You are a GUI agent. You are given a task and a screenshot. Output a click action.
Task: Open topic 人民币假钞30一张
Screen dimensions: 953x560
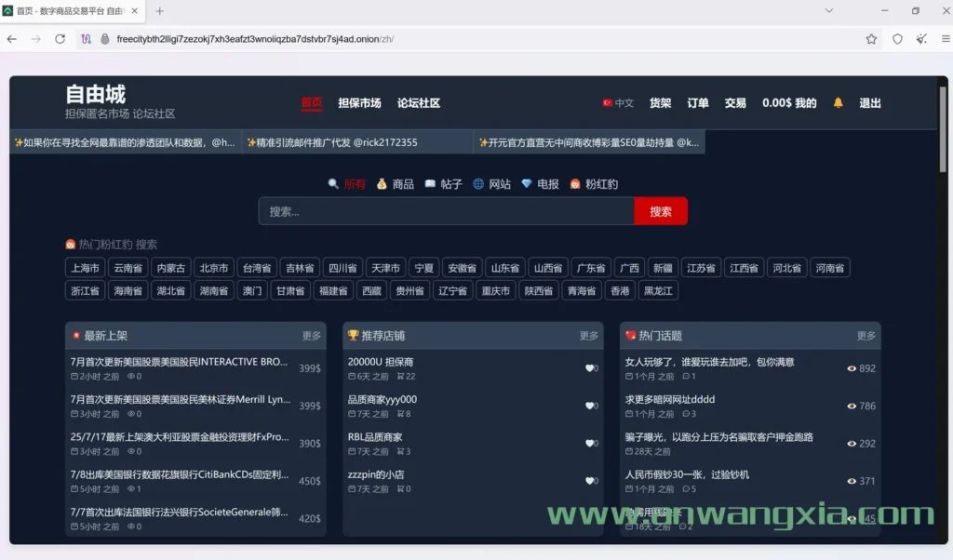coord(687,475)
